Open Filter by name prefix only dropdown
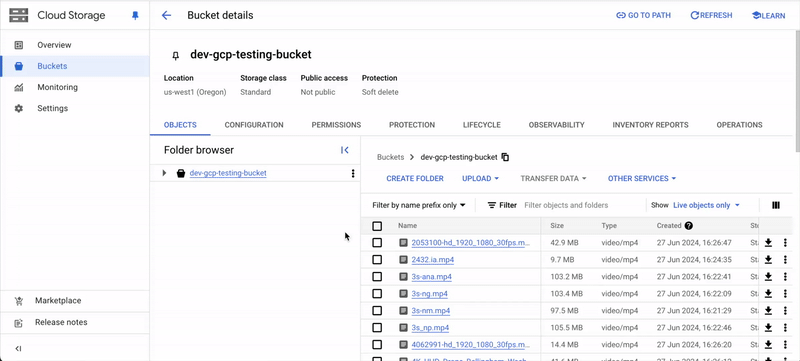Image resolution: width=800 pixels, height=361 pixels. pyautogui.click(x=419, y=205)
